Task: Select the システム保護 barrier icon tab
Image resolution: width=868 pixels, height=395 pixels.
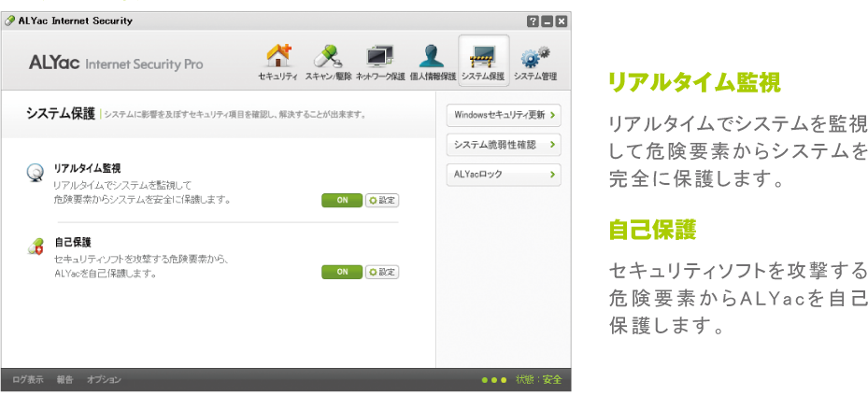Action: coord(483,61)
